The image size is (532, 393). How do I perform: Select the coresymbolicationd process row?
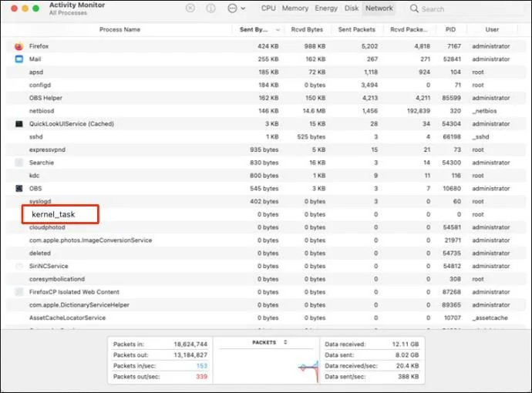click(x=266, y=279)
